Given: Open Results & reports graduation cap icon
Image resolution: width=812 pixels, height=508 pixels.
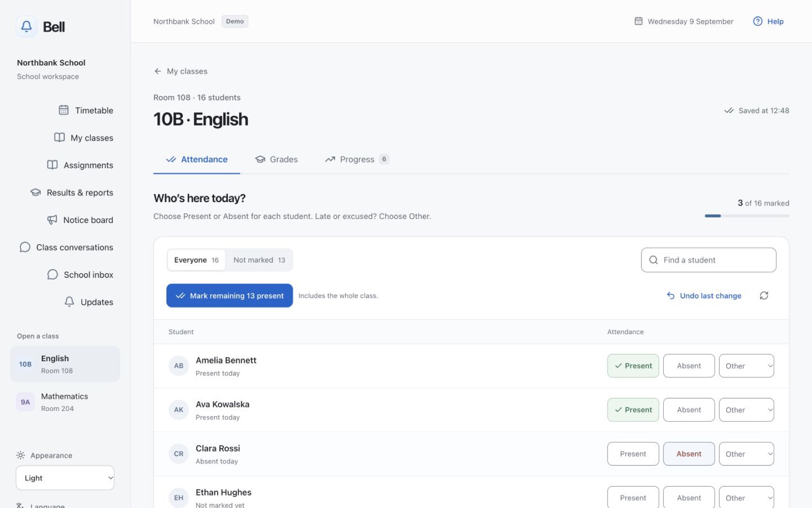Looking at the screenshot, I should (x=36, y=193).
